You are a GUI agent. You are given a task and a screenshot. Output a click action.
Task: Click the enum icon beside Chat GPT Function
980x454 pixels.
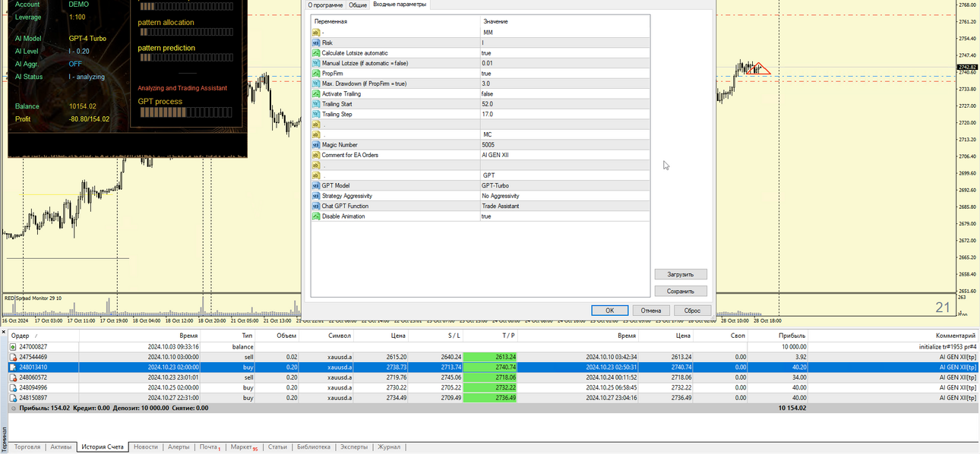[x=316, y=206]
